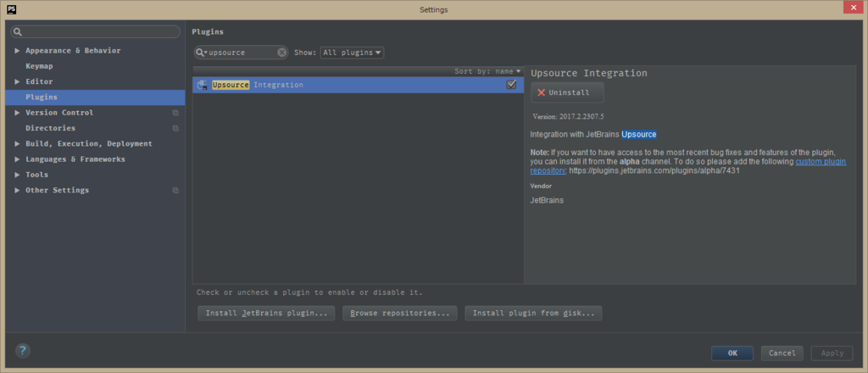
Task: Click Install JetBrains plugin button
Action: tap(266, 313)
